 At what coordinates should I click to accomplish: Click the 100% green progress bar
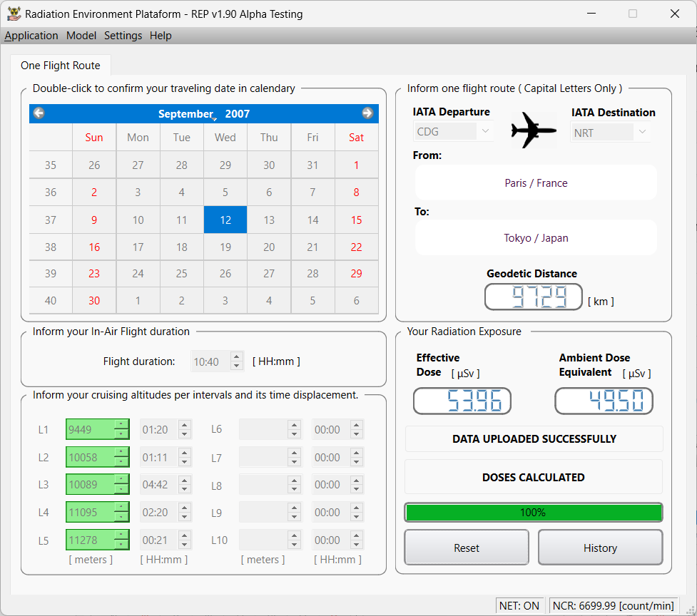(x=533, y=513)
